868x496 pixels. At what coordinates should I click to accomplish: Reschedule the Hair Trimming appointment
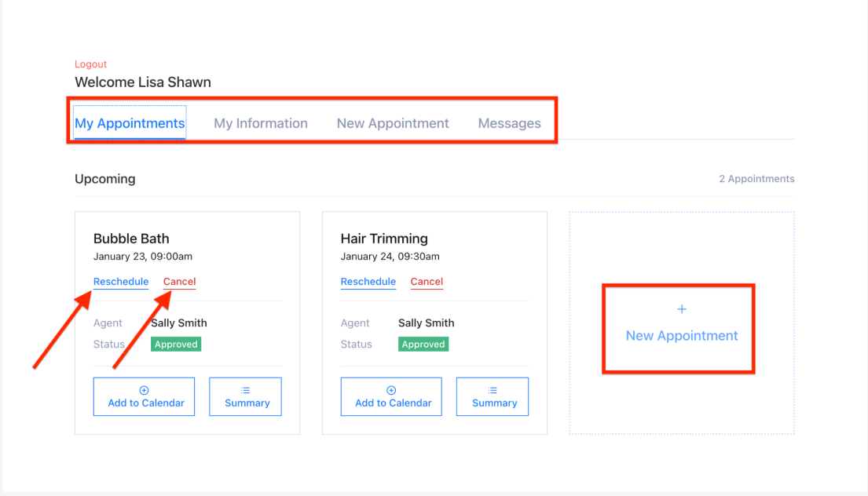[x=368, y=282]
